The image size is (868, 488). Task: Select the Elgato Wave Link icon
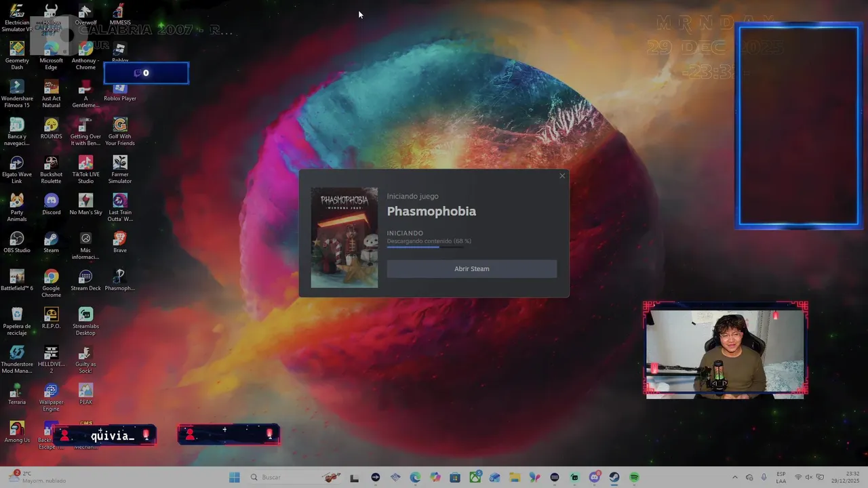point(17,170)
